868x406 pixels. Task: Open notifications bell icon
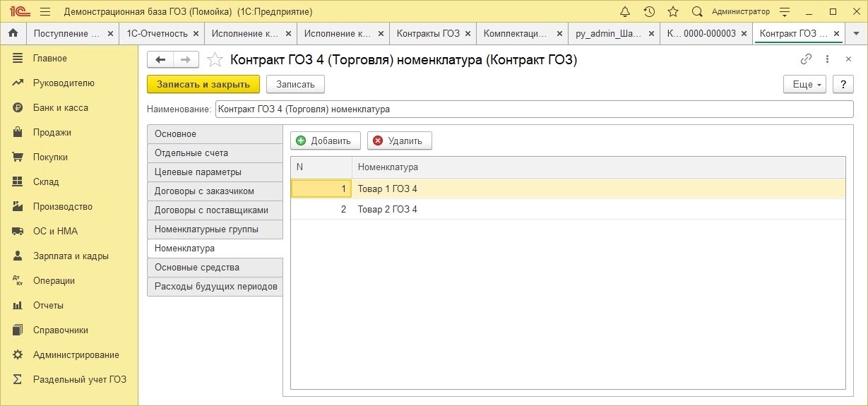click(625, 11)
